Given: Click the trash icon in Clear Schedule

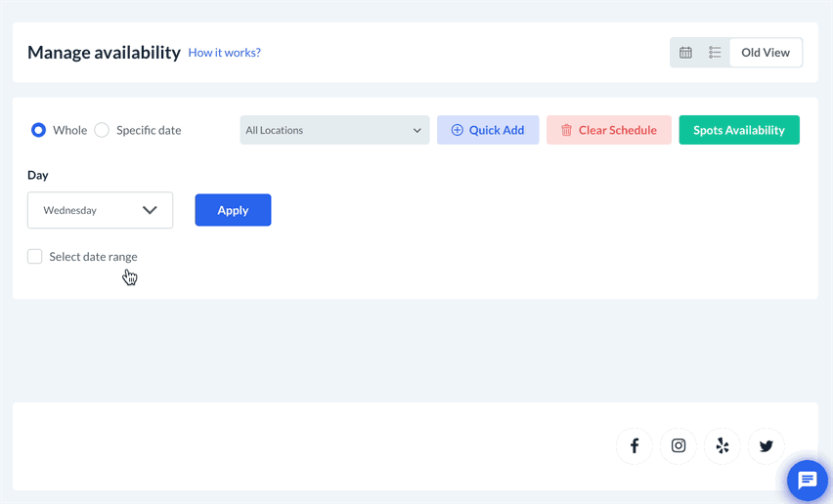Looking at the screenshot, I should pyautogui.click(x=566, y=130).
